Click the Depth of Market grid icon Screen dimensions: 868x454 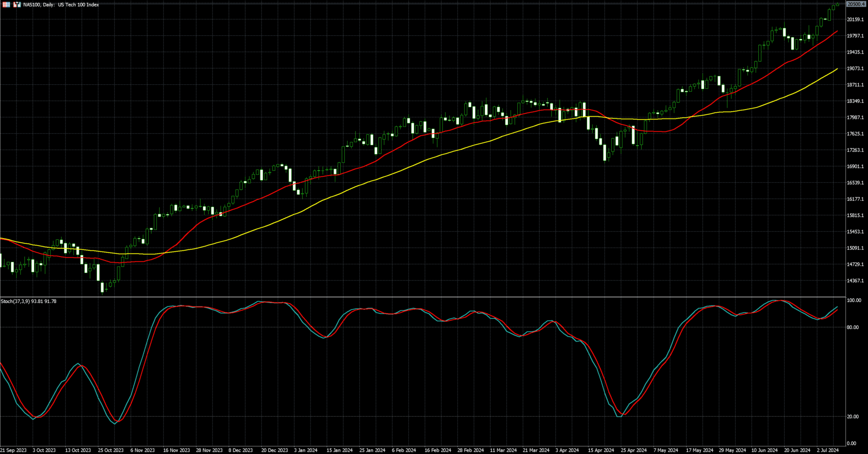[x=7, y=5]
